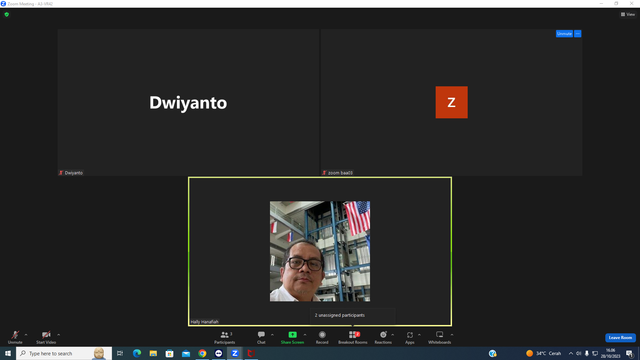Click the help icon in taskbar
640x360 pixels.
(493, 353)
